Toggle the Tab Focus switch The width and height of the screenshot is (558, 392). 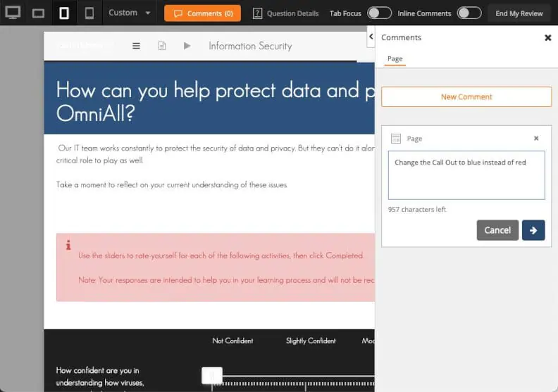379,13
